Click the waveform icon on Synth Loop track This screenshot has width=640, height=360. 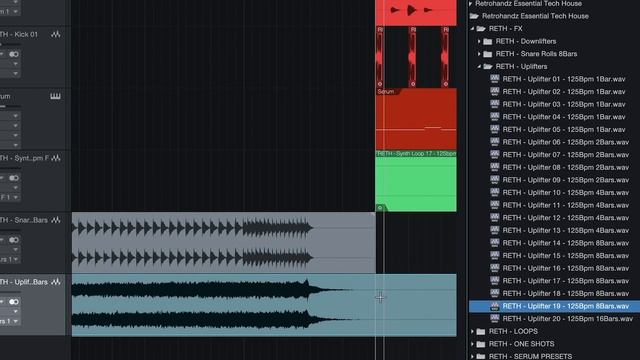(x=56, y=158)
